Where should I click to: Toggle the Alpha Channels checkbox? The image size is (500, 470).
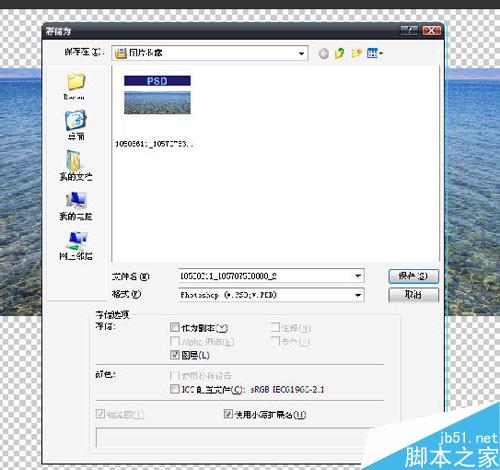coord(175,341)
